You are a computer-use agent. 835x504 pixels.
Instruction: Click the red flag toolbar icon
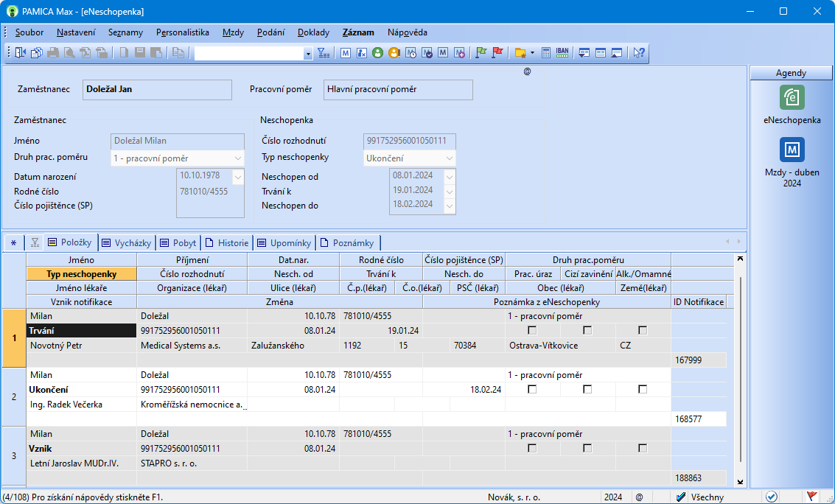[497, 53]
